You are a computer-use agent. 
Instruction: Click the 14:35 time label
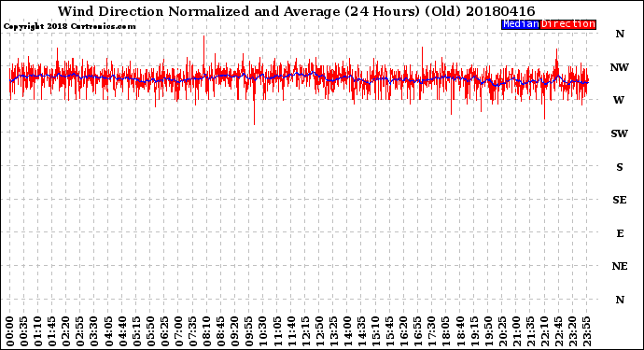coord(361,331)
